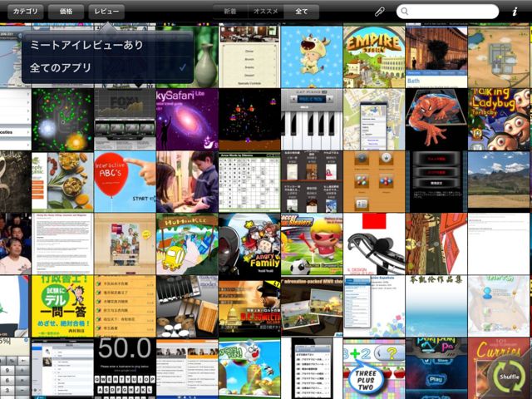Open the mountain landscape photo thumbnail
532x399 pixels.
(499, 182)
